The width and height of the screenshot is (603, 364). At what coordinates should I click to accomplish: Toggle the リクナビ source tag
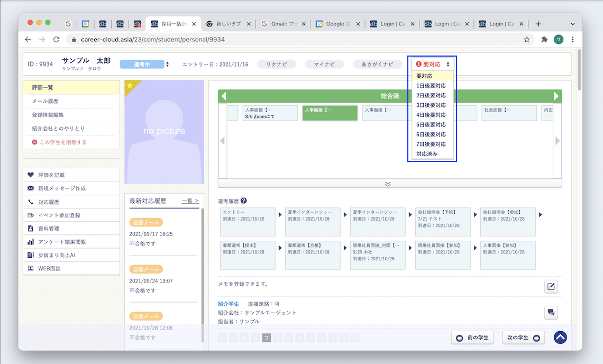276,64
